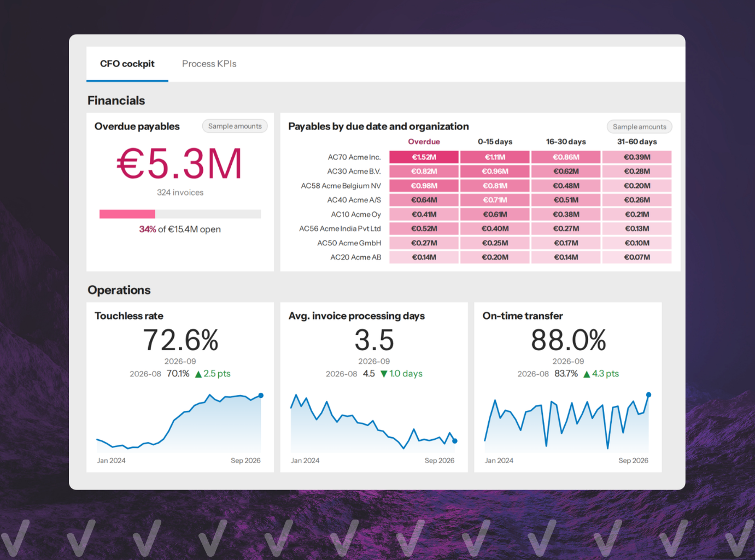Screen dimensions: 755x560
Task: Click the green up arrow next to 2.5 pts
Action: point(198,374)
